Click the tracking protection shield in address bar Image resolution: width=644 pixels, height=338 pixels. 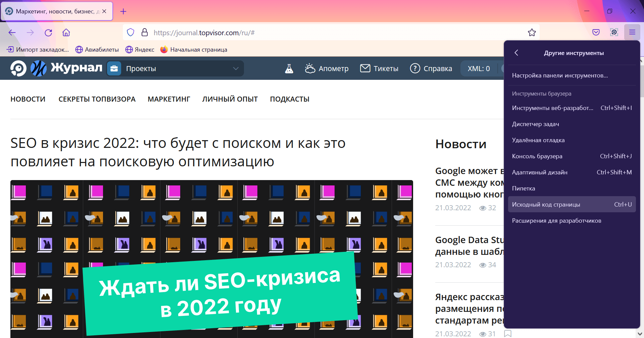click(131, 33)
